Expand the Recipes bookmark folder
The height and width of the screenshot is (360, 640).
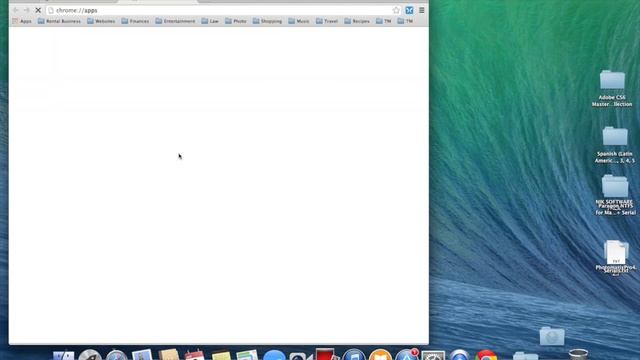(x=357, y=21)
